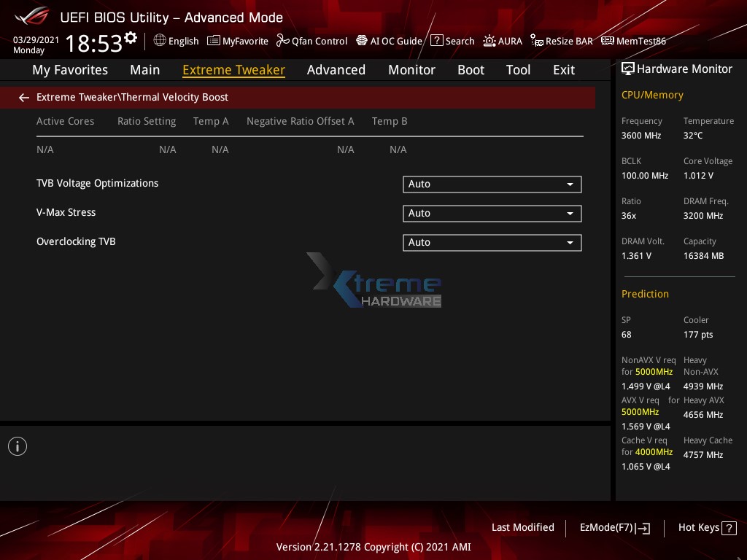The width and height of the screenshot is (747, 560).
Task: Launch the AI OC Guide
Action: [x=389, y=41]
